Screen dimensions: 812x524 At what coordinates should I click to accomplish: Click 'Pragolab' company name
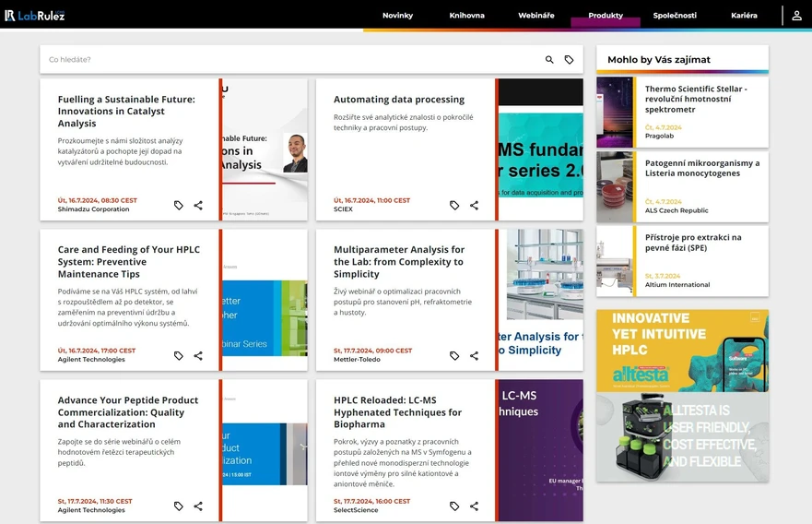(659, 136)
